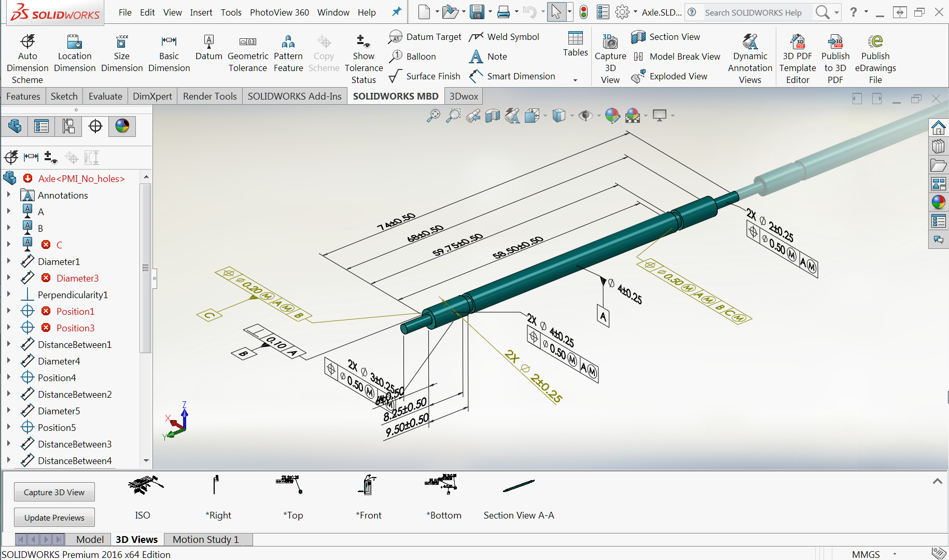This screenshot has width=949, height=560.
Task: Open the MMGS unit system dropdown
Action: pyautogui.click(x=895, y=554)
